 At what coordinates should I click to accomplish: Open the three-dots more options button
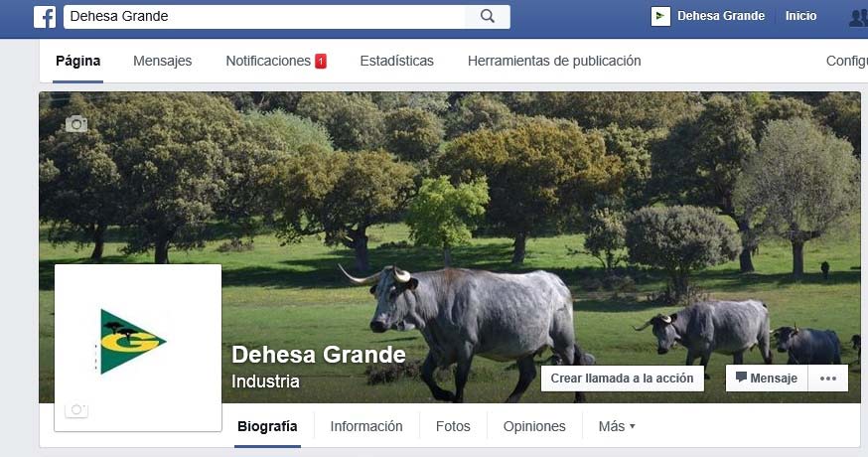[x=828, y=379]
